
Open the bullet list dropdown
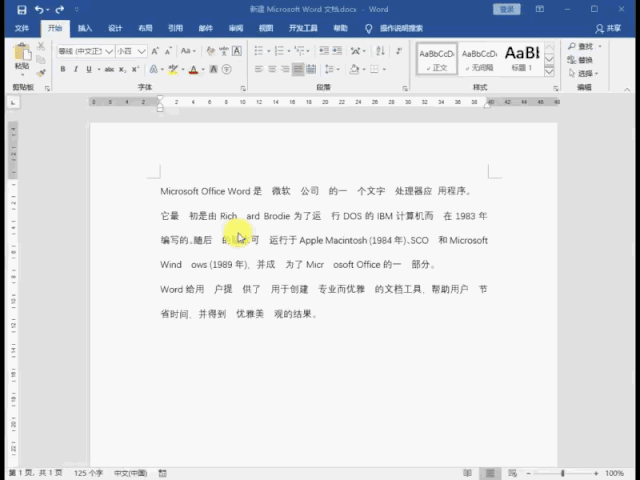point(269,51)
